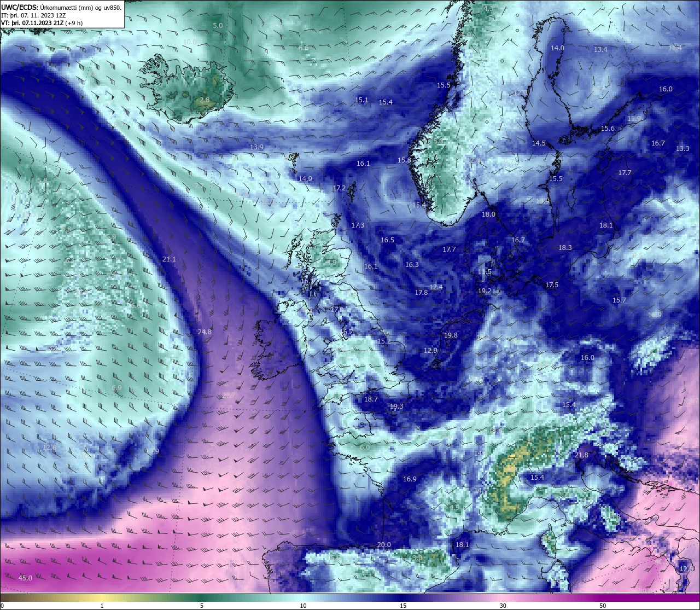Select the 15.1 value in the Norwegian Sea
Viewport: 700px width, 610px height.
click(x=361, y=100)
